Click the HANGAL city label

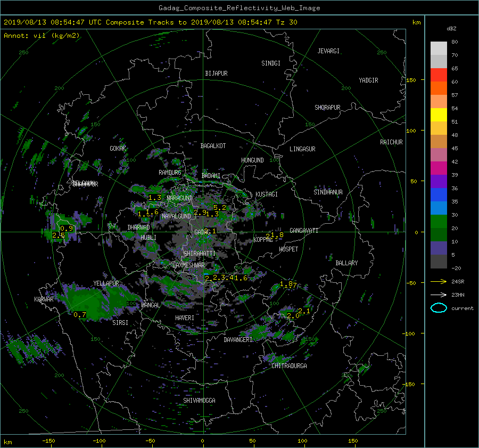click(150, 305)
